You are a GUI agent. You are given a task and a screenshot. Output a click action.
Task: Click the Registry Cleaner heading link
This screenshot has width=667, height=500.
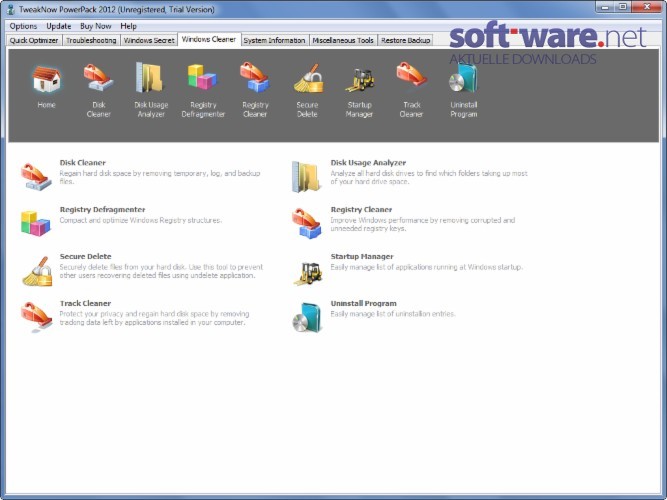(x=361, y=209)
